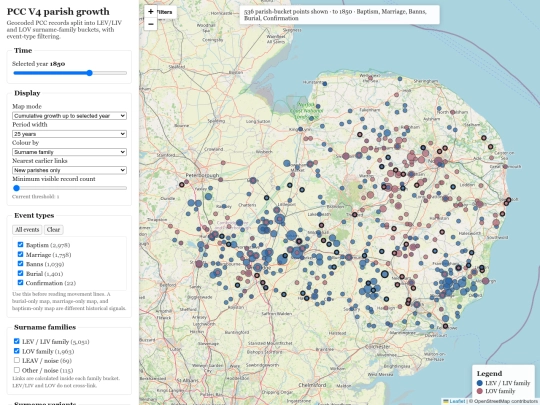Enable the LEAV / noise checkbox
The height and width of the screenshot is (405, 540).
click(17, 360)
